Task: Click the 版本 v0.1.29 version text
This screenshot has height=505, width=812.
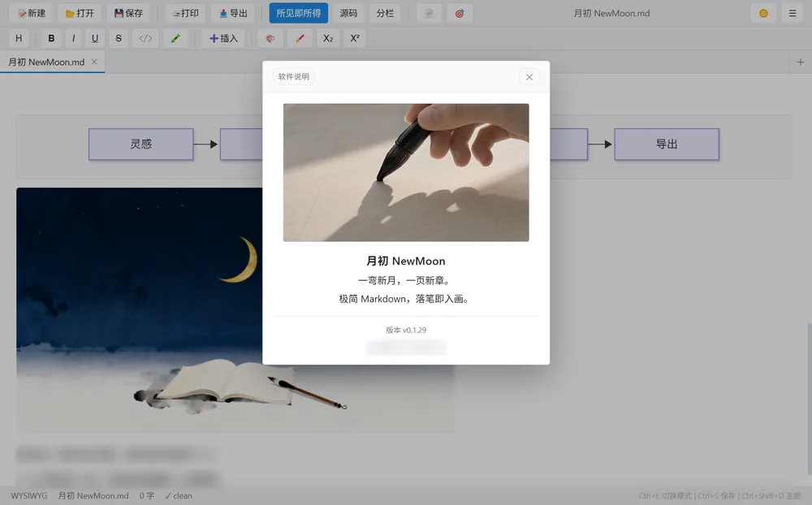Action: click(x=406, y=330)
